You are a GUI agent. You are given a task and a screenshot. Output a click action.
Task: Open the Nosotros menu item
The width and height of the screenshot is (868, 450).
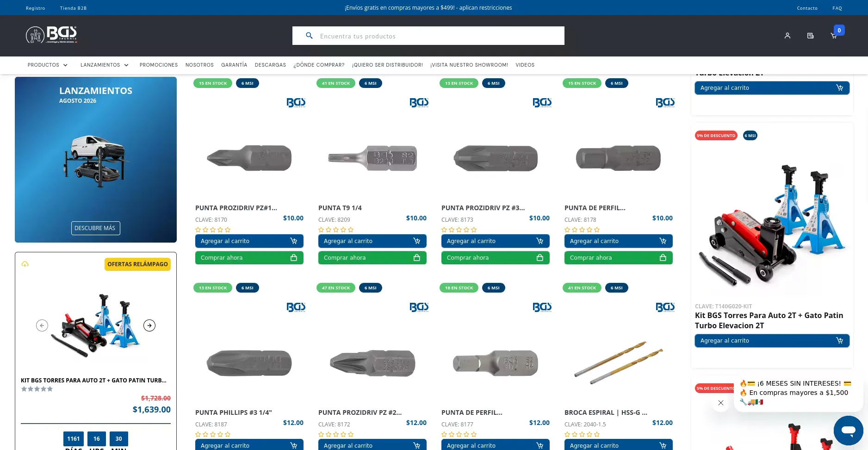click(x=199, y=65)
